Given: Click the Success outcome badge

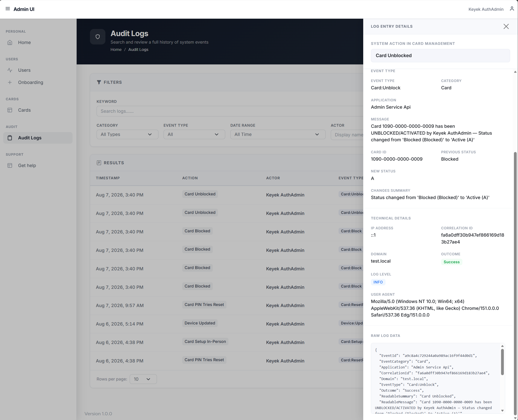Looking at the screenshot, I should 451,262.
